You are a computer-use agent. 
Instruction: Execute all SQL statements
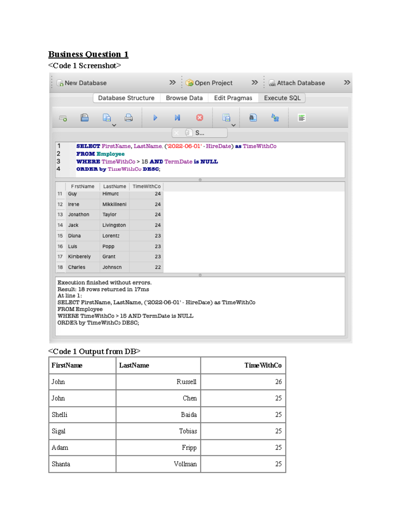pos(155,117)
